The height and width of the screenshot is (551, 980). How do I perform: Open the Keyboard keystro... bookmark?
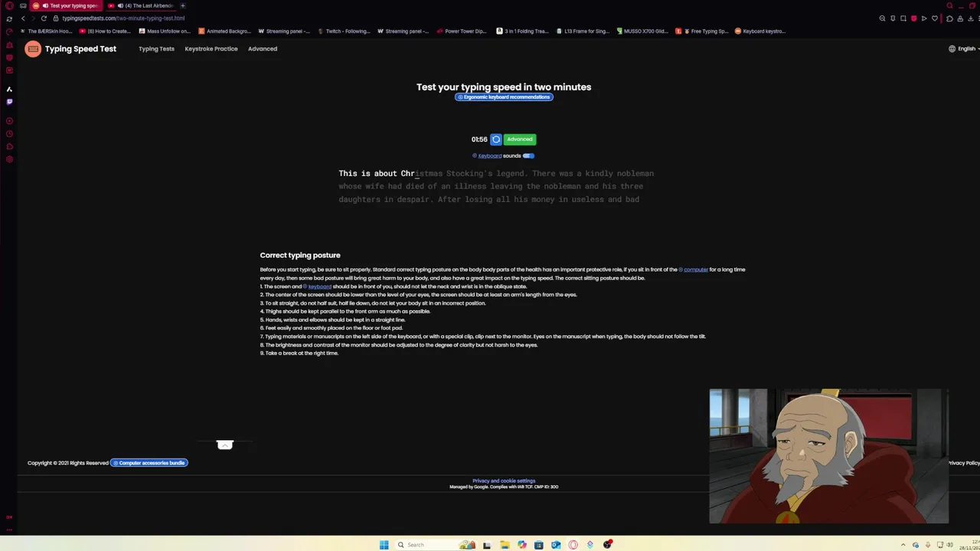761,31
